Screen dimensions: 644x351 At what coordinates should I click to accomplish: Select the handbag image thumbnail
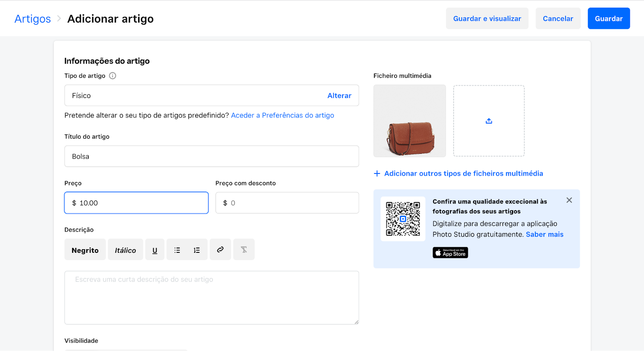click(409, 121)
